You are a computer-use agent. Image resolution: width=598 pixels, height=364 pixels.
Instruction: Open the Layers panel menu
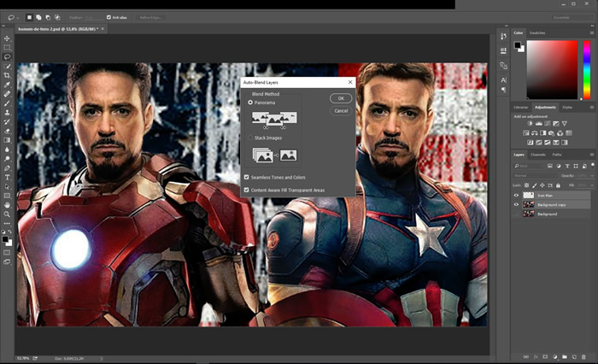(x=592, y=155)
